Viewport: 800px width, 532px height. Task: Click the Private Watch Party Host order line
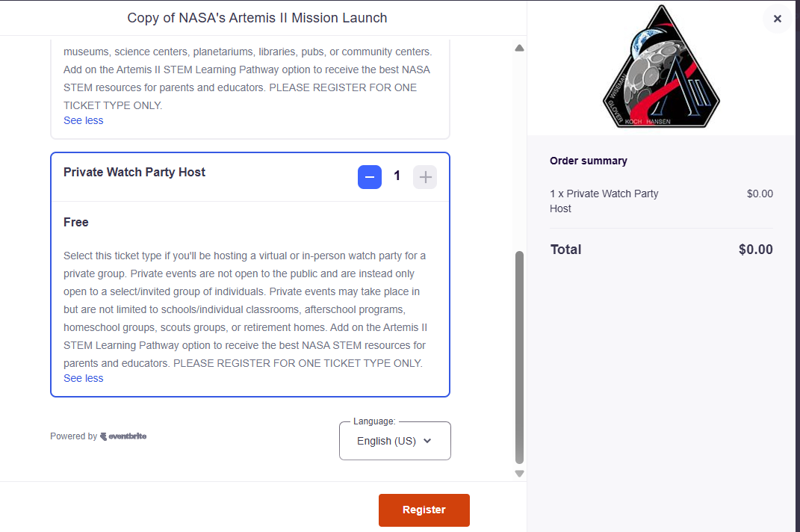[x=604, y=201]
